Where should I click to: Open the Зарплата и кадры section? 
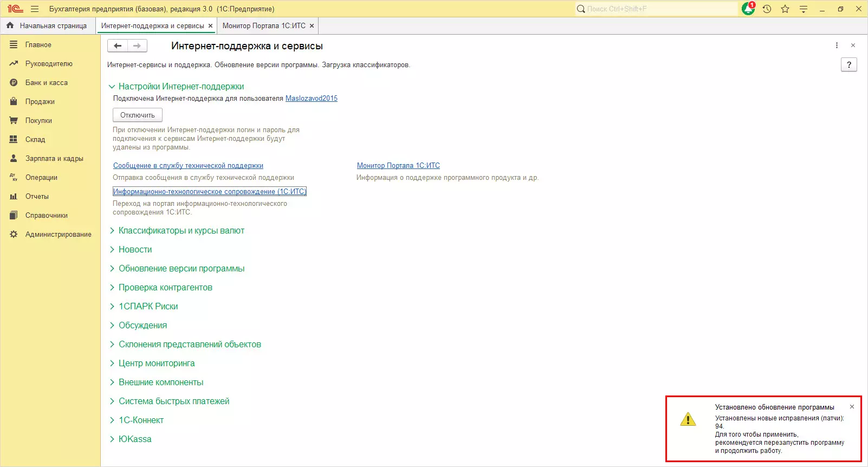(x=54, y=159)
